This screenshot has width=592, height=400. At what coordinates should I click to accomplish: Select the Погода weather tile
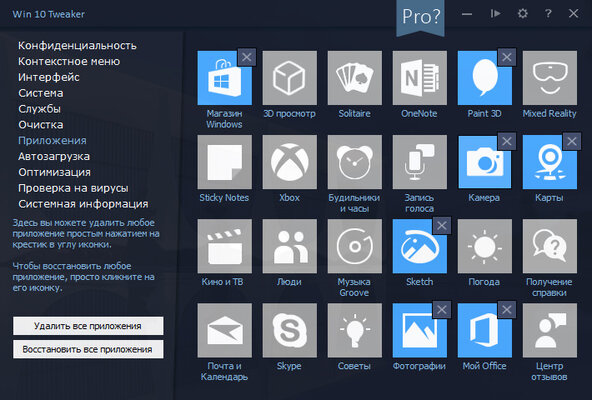coord(485,246)
